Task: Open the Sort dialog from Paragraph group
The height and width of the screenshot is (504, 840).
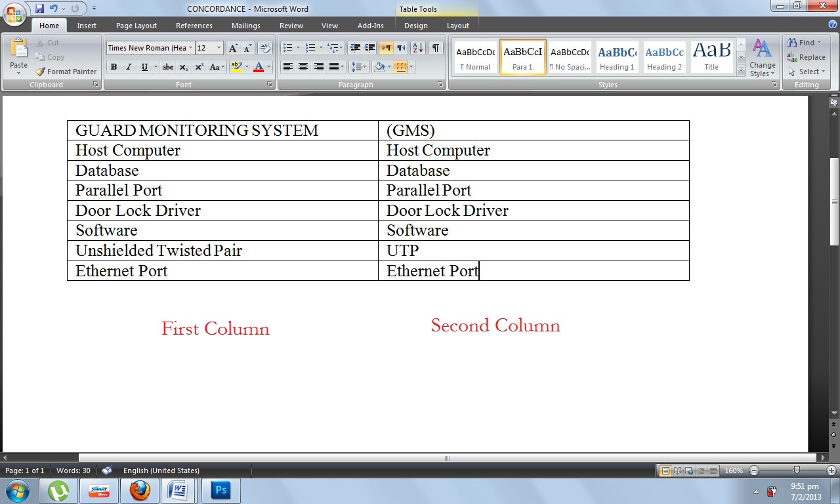Action: (418, 47)
